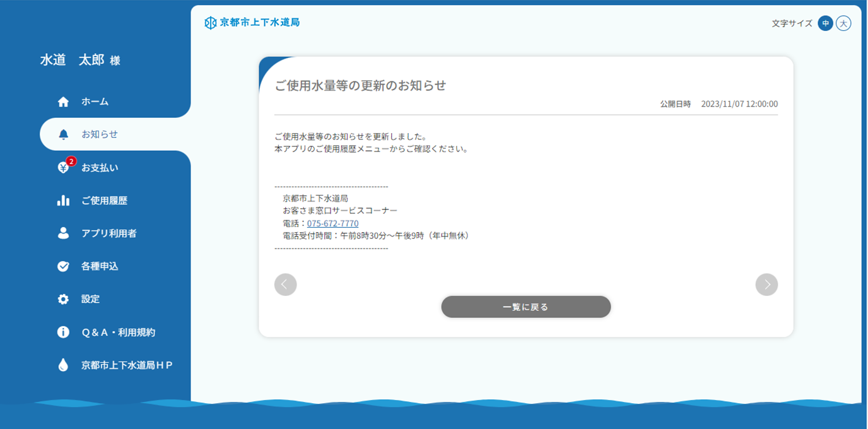The image size is (868, 429).
Task: Set text size to 中
Action: (825, 23)
